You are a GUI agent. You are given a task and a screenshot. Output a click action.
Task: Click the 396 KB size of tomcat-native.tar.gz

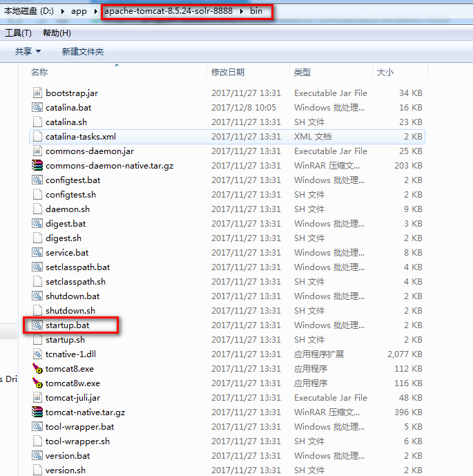(x=408, y=412)
